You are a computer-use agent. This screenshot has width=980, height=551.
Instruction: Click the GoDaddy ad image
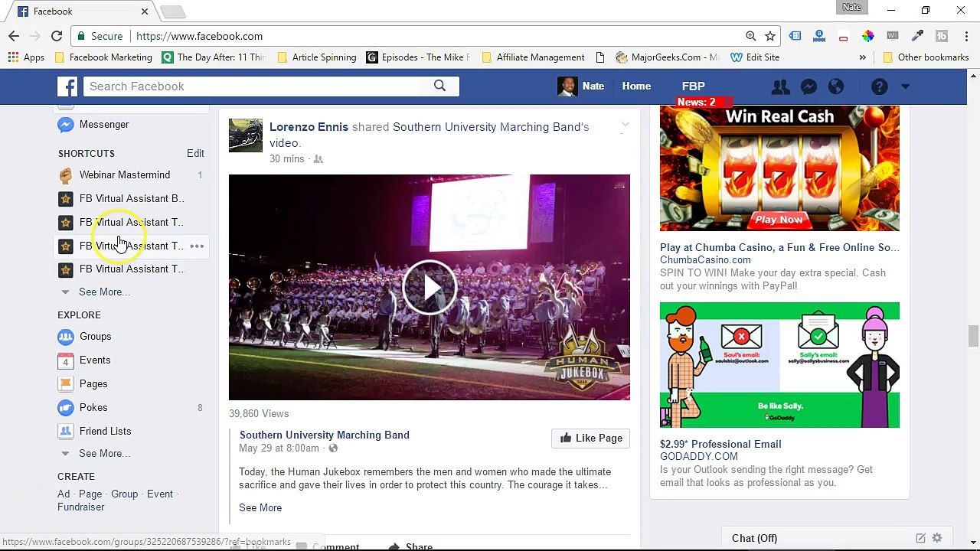(779, 365)
